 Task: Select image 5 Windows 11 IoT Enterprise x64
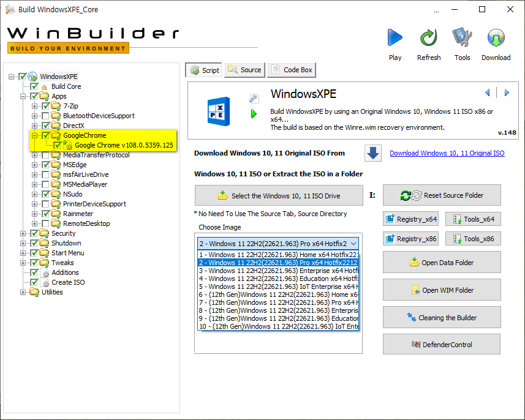click(278, 287)
